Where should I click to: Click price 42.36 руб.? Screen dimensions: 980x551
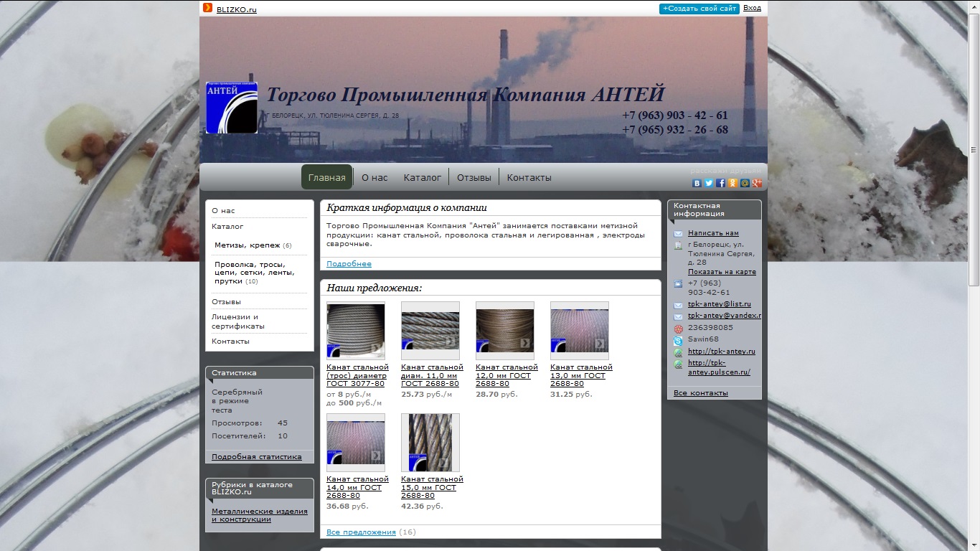422,507
